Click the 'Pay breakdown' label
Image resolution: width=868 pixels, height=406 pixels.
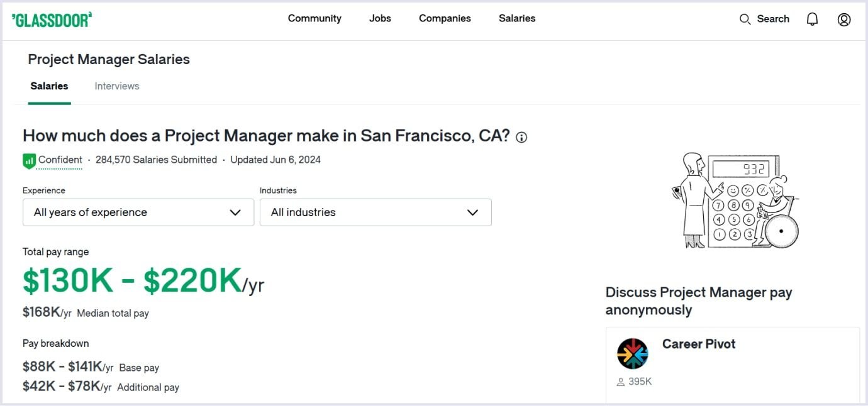56,344
